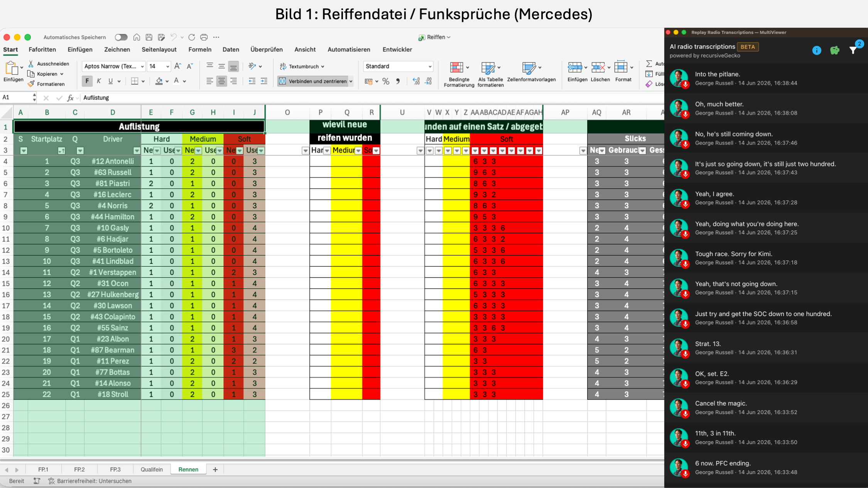Click the Format cells icon
Image resolution: width=868 pixels, height=488 pixels.
[x=621, y=68]
